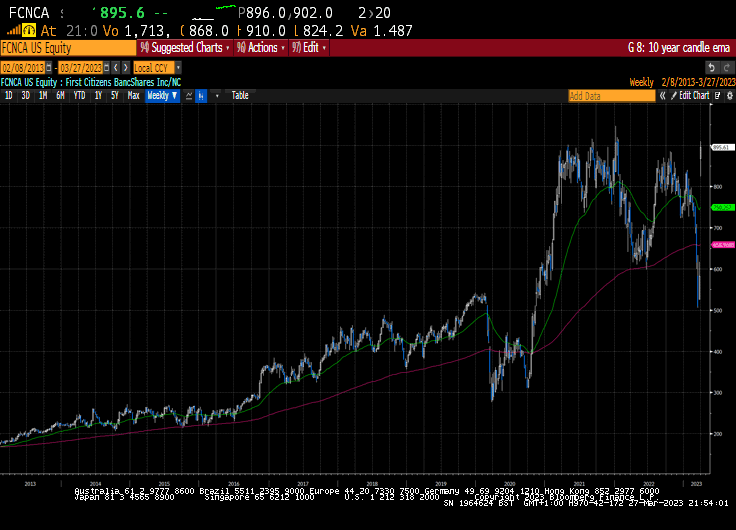Shift date range forward with right arrow

(x=125, y=68)
